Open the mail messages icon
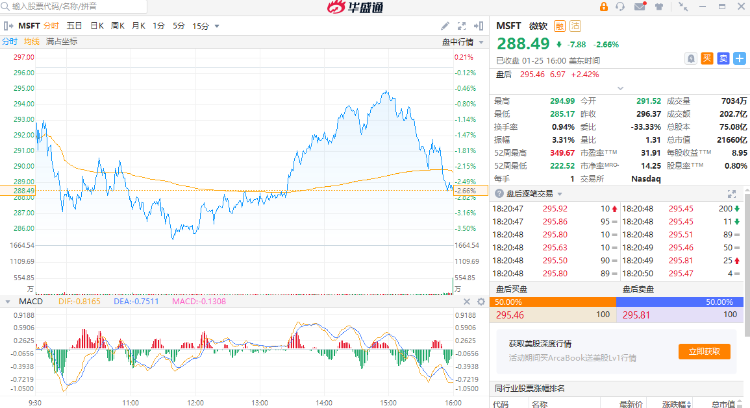The image size is (750, 408). [x=640, y=6]
